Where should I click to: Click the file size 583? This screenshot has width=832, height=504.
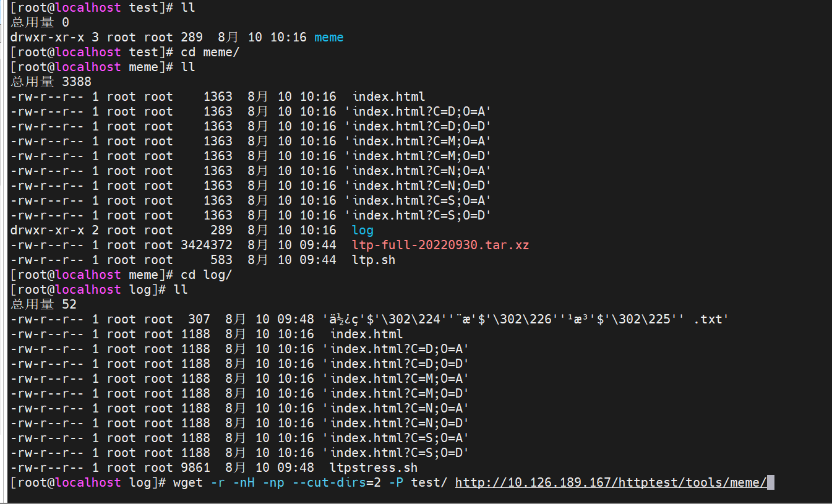(x=221, y=260)
